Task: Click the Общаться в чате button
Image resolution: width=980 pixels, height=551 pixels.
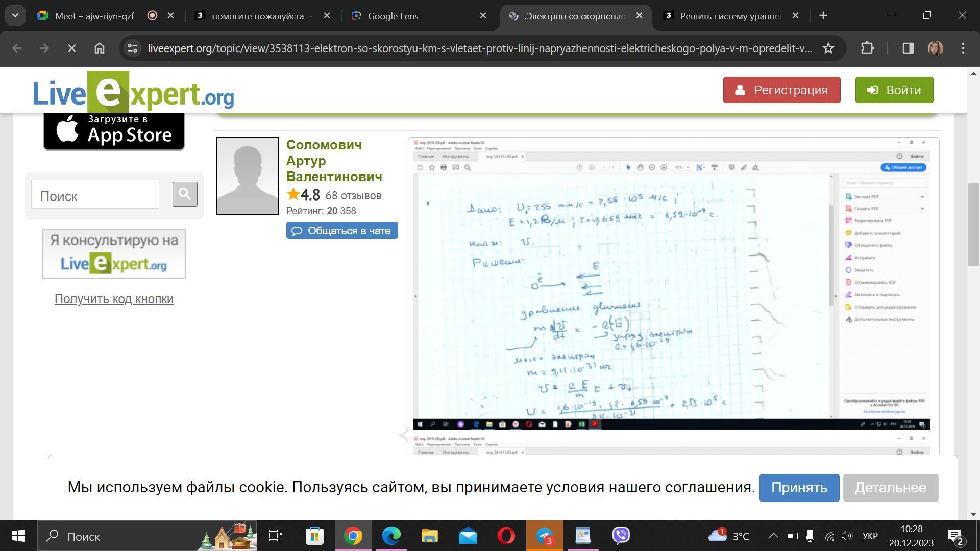Action: pyautogui.click(x=342, y=231)
